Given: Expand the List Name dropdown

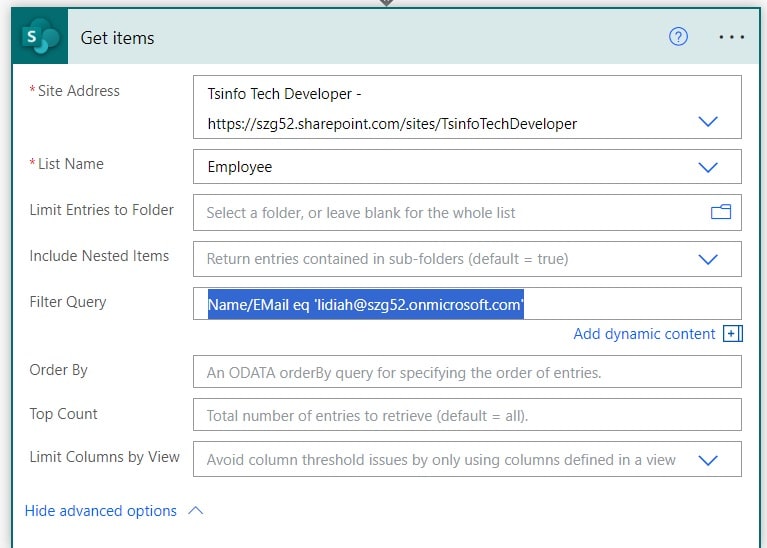Looking at the screenshot, I should (x=708, y=167).
